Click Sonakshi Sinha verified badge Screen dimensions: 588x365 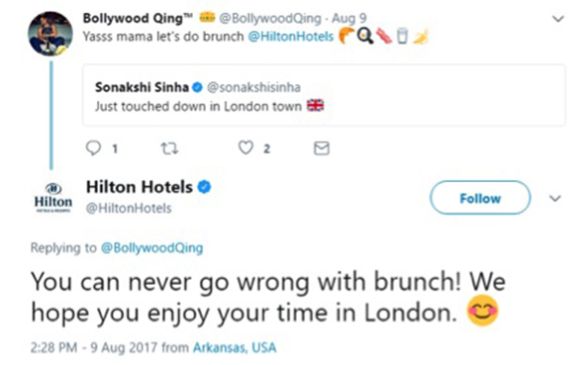[197, 88]
